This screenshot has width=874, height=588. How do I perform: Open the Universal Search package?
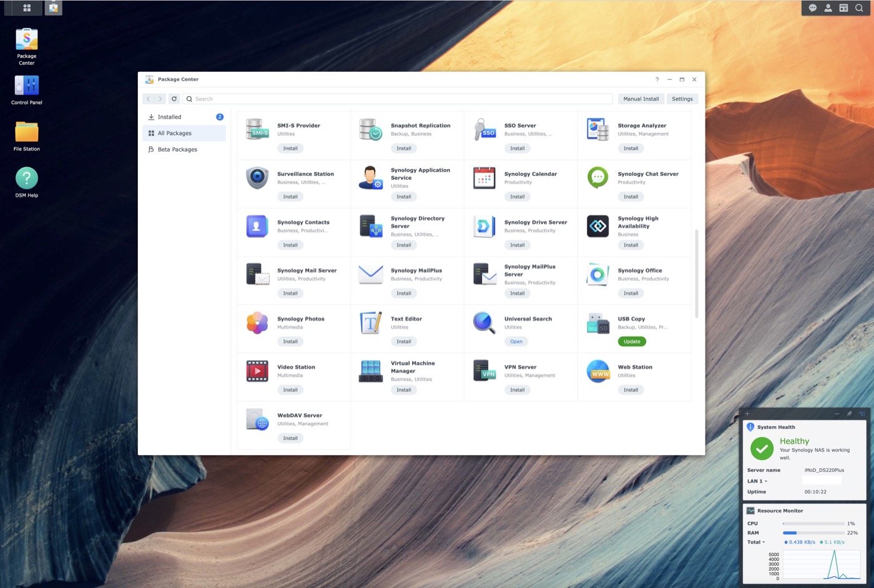[x=516, y=341]
